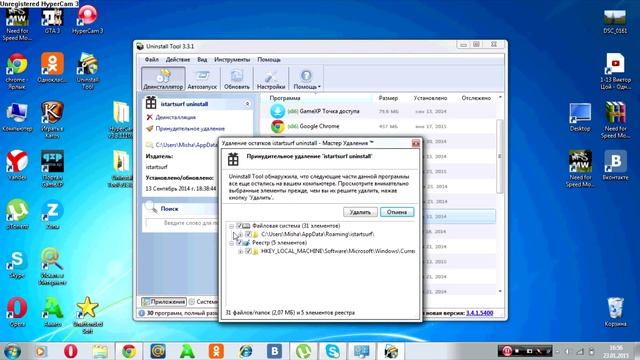The image size is (640, 360).
Task: Open Internet Explorer from the taskbar
Action: coord(246,351)
